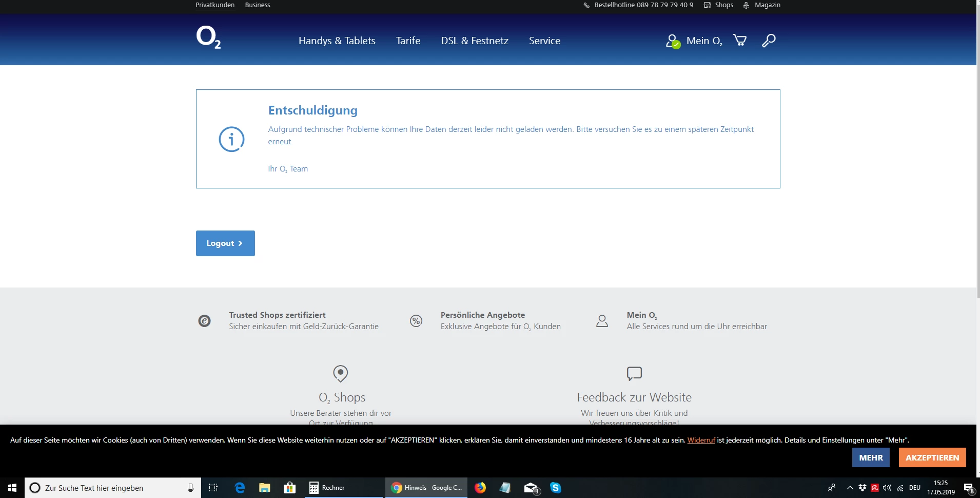Click the Avira antivirus tray icon
Viewport: 980px width, 498px height.
pyautogui.click(x=875, y=488)
